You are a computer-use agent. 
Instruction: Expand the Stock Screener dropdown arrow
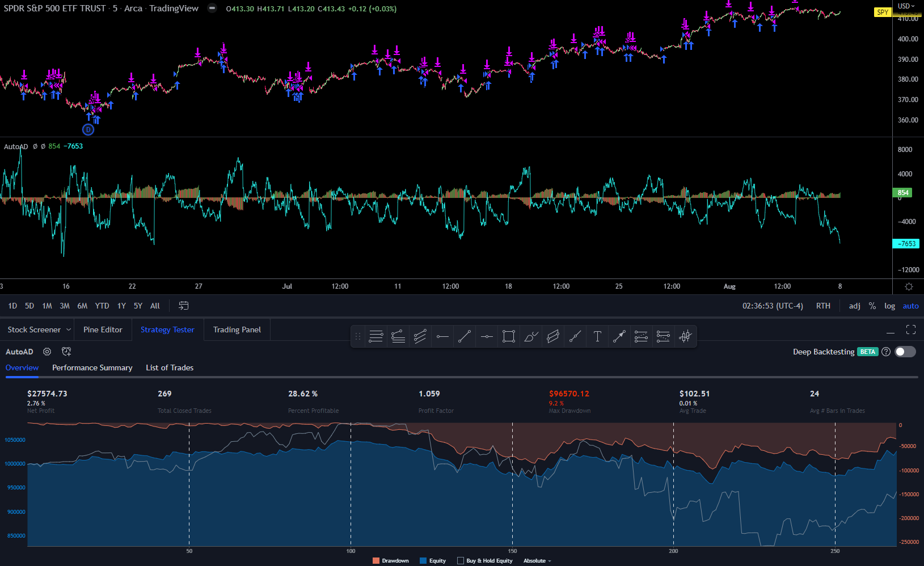(69, 330)
